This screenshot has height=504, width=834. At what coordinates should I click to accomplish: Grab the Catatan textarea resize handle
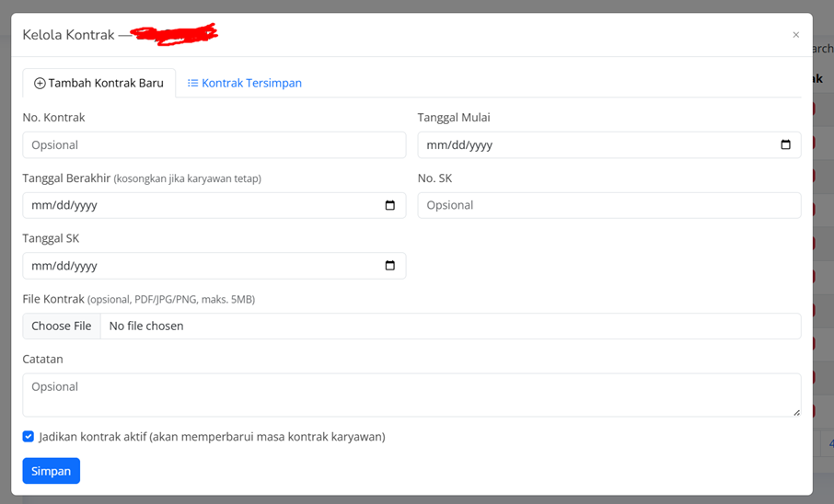[796, 412]
